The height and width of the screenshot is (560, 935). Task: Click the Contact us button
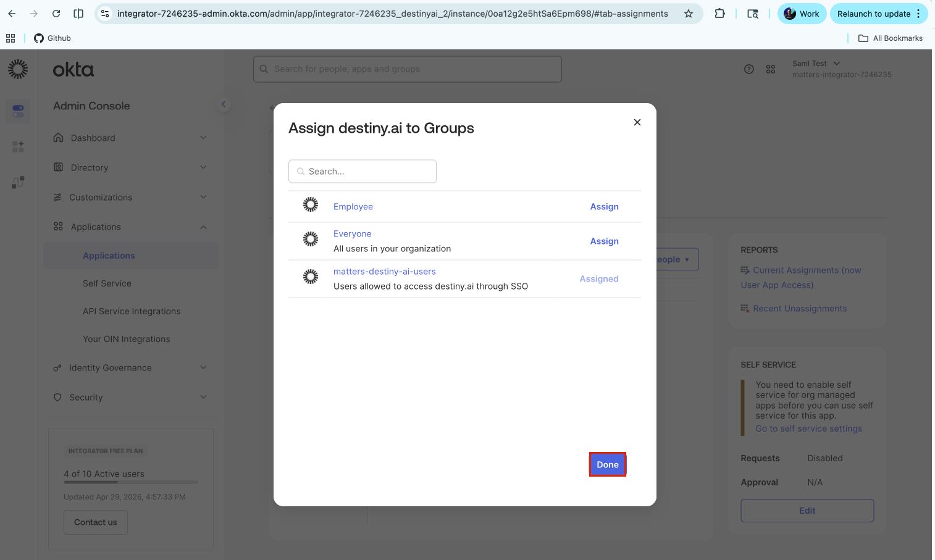[96, 522]
